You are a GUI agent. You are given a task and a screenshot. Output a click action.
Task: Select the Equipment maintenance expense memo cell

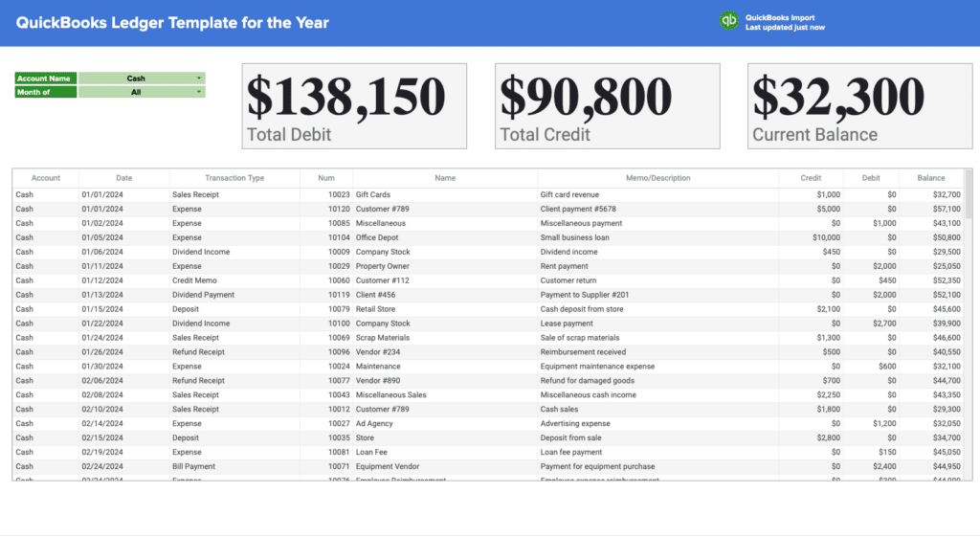[658, 367]
